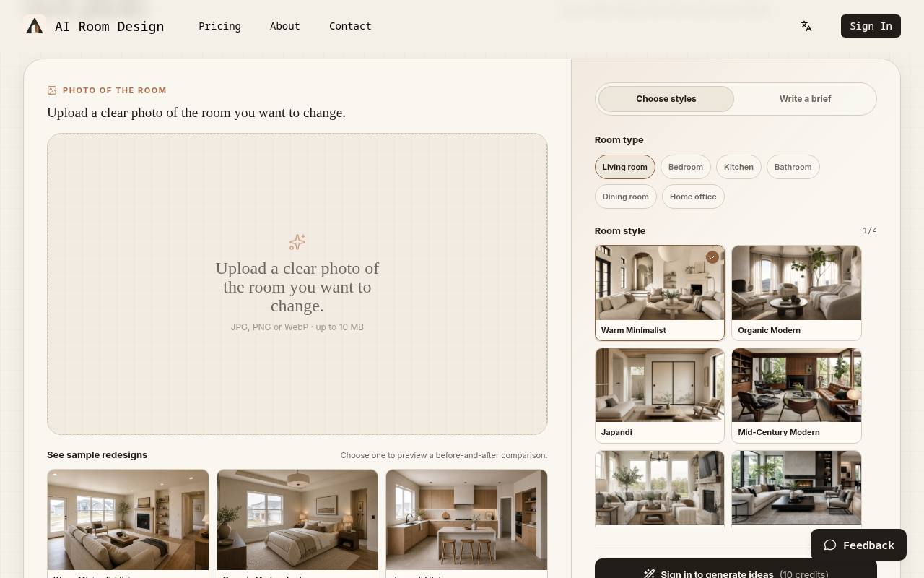This screenshot has height=578, width=924.
Task: Go to the About page
Action: pyautogui.click(x=285, y=26)
